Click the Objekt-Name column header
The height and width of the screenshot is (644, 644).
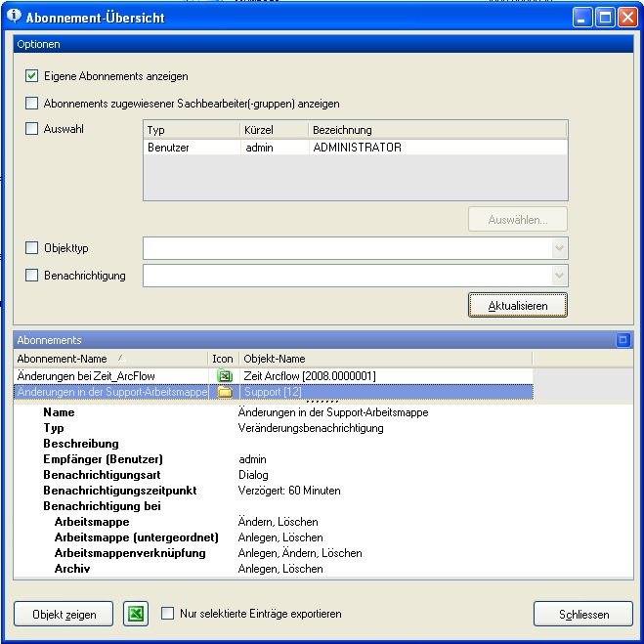tap(386, 359)
